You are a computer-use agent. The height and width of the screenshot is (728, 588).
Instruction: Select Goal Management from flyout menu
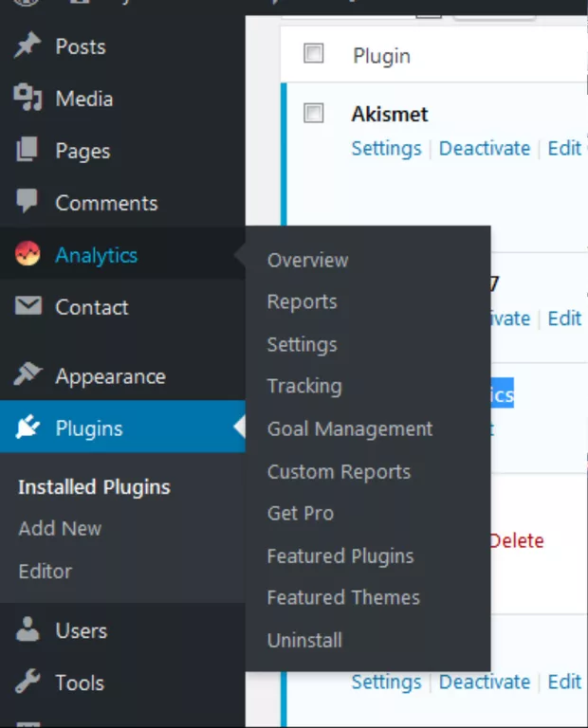tap(350, 428)
